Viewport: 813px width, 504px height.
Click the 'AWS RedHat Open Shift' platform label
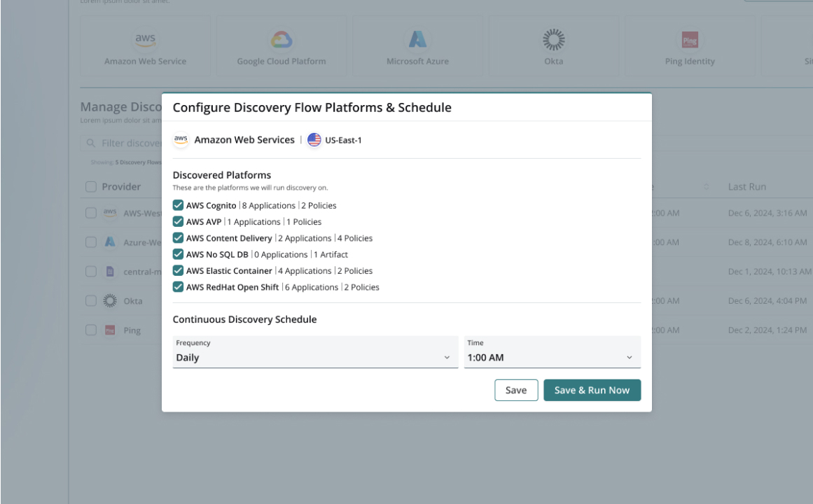[232, 287]
